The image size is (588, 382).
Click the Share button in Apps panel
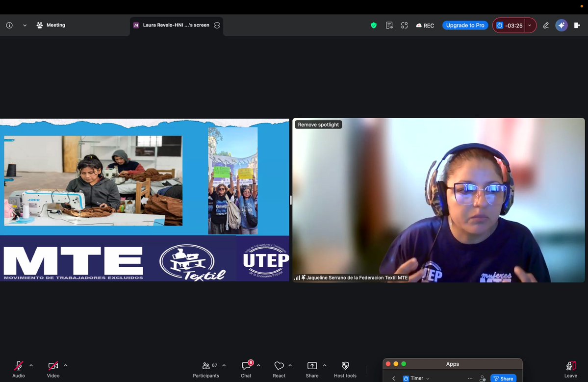click(x=503, y=378)
